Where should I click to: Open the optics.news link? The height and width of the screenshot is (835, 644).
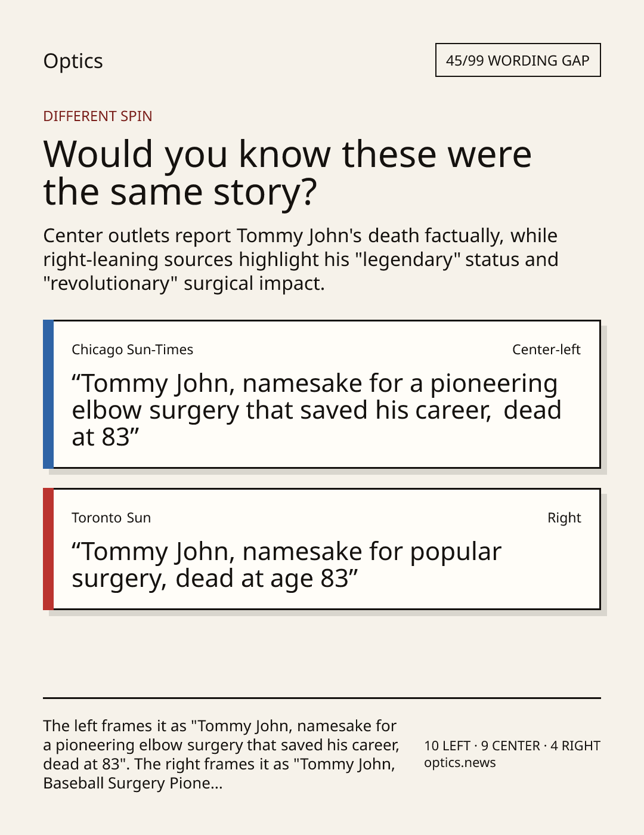coord(460,762)
